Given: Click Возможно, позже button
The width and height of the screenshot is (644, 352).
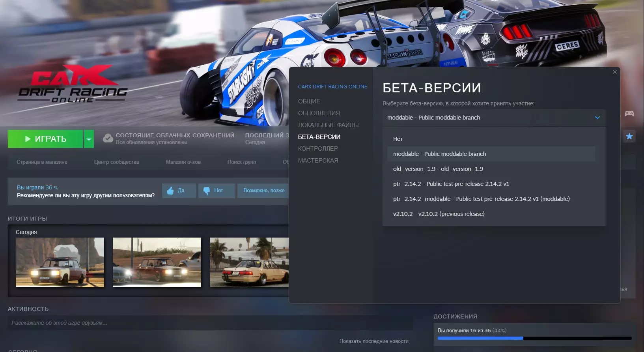Looking at the screenshot, I should (x=263, y=191).
